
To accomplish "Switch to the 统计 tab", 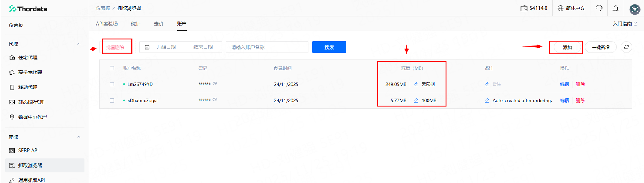I will [136, 24].
